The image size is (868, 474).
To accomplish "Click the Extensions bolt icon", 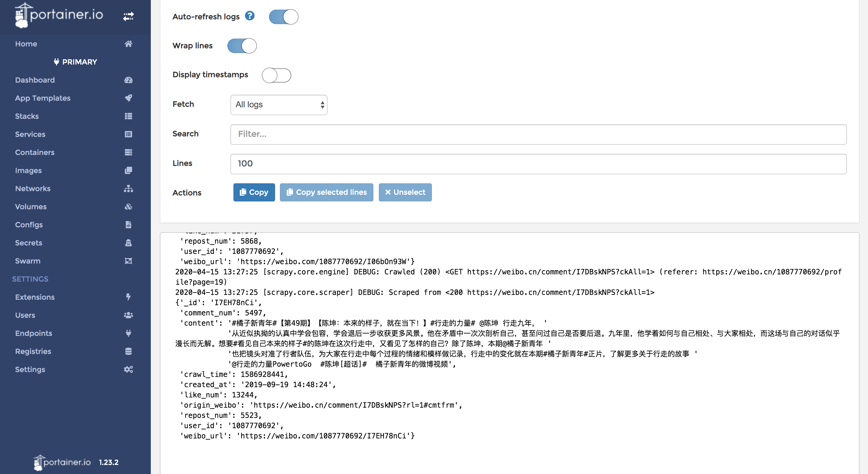I will 128,297.
